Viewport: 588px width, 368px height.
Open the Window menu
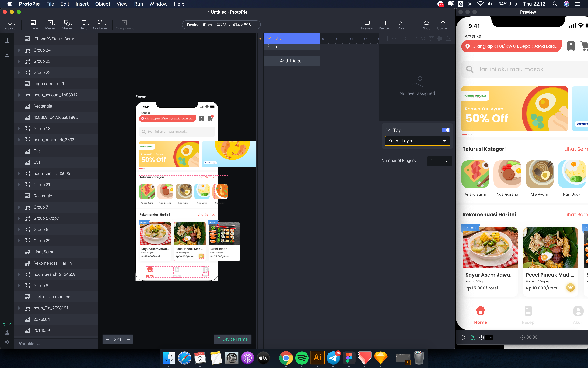pyautogui.click(x=158, y=4)
